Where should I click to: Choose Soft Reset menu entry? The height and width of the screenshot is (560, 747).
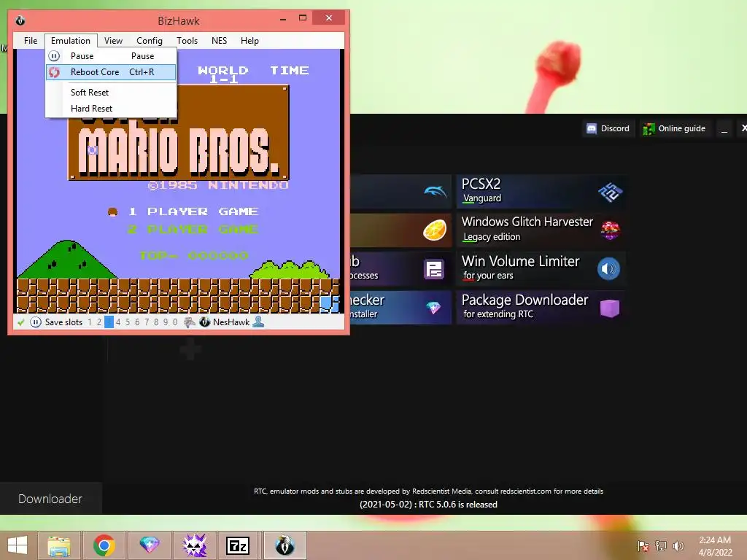[111, 93]
